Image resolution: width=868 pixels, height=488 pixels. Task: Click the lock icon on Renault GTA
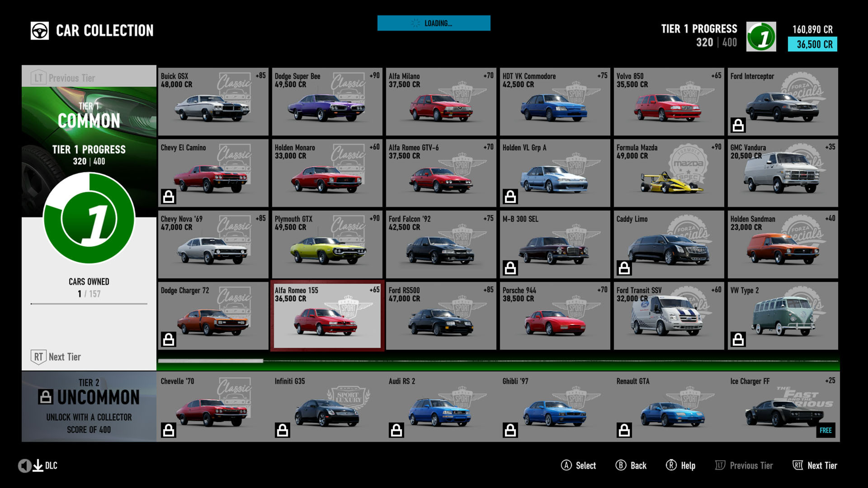click(624, 430)
